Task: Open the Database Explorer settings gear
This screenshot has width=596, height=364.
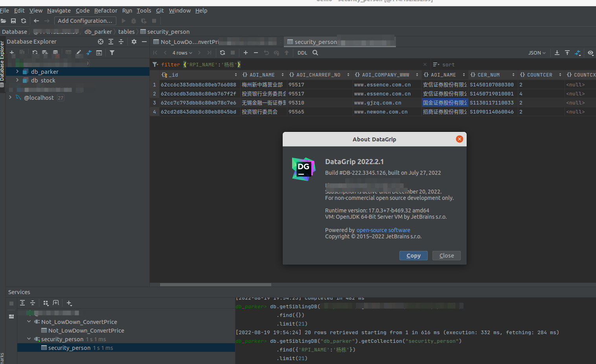Action: pos(134,42)
